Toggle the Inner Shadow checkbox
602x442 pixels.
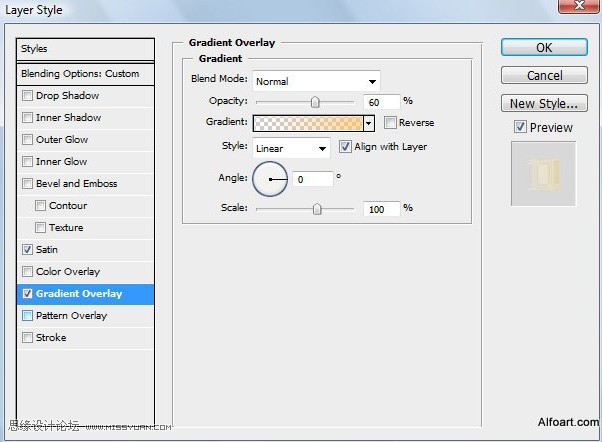click(27, 117)
